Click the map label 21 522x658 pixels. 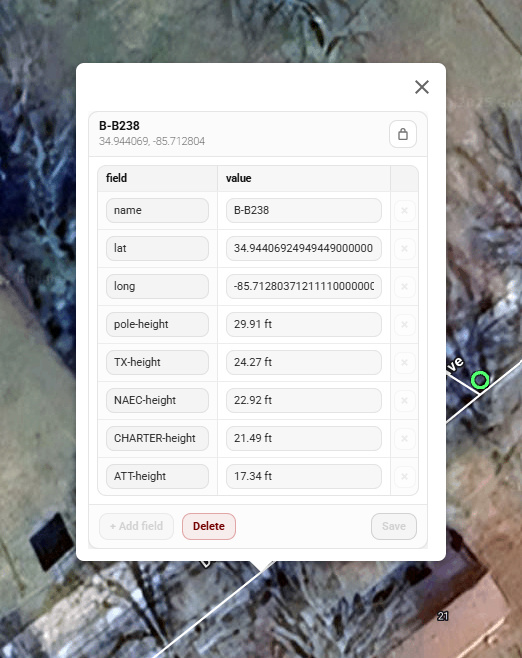[x=443, y=616]
